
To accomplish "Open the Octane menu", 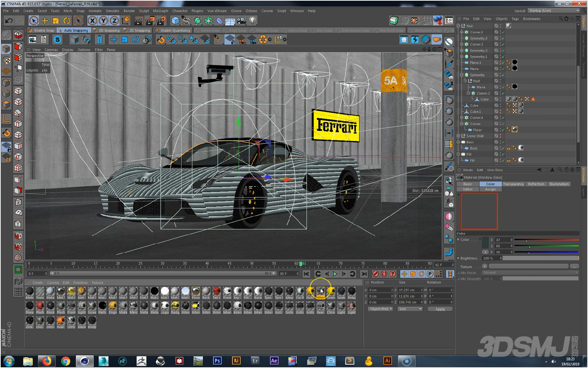I will coord(251,11).
